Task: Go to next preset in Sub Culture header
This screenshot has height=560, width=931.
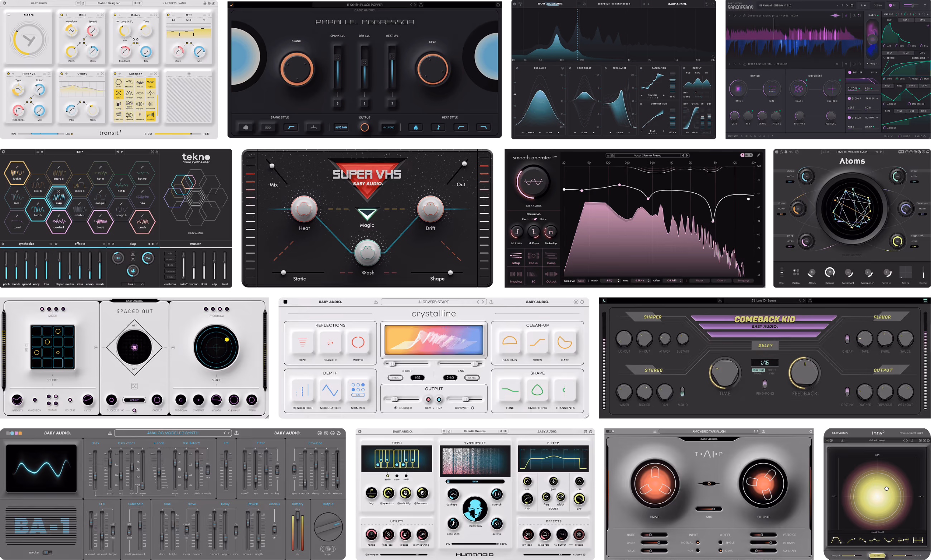Action: [648, 4]
